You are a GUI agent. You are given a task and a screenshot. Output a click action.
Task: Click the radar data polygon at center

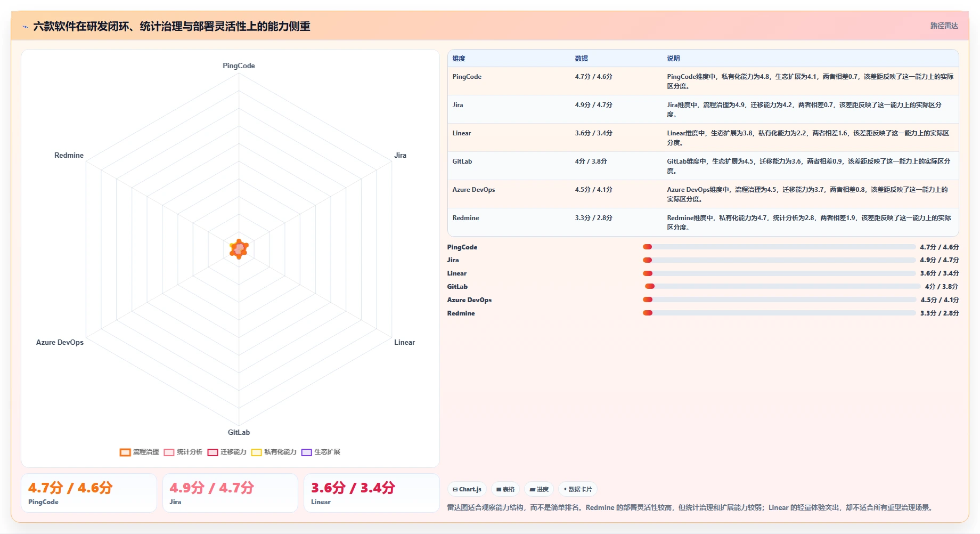click(239, 249)
